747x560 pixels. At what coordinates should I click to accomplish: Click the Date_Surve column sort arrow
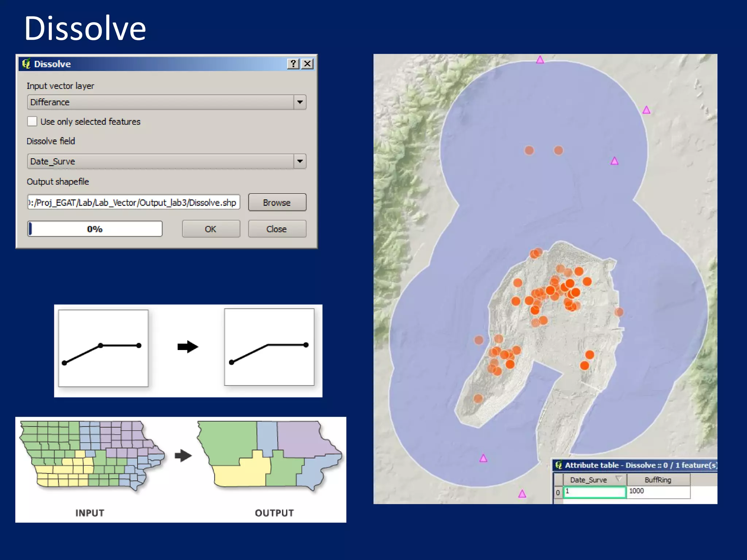[x=619, y=479]
